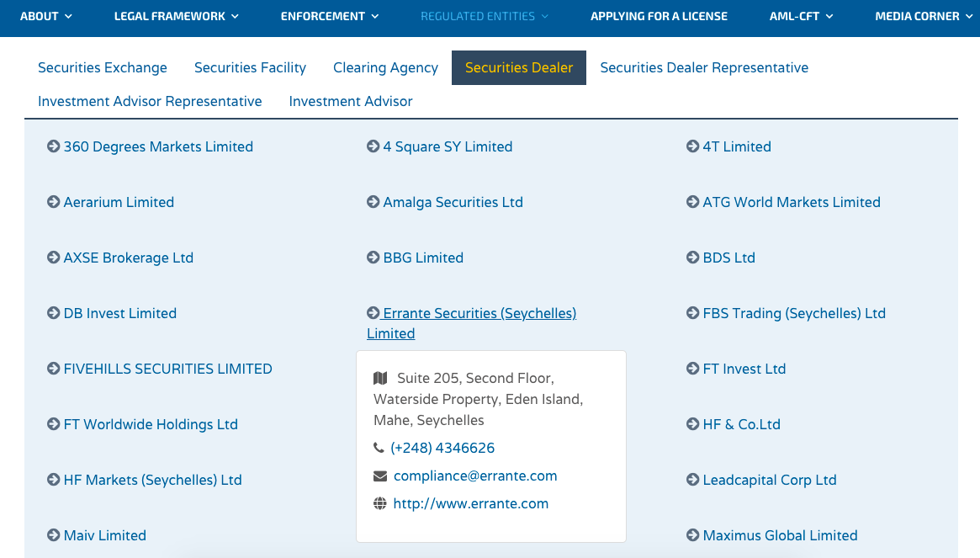
Task: Click the globe icon next to the Errante website
Action: (x=379, y=503)
